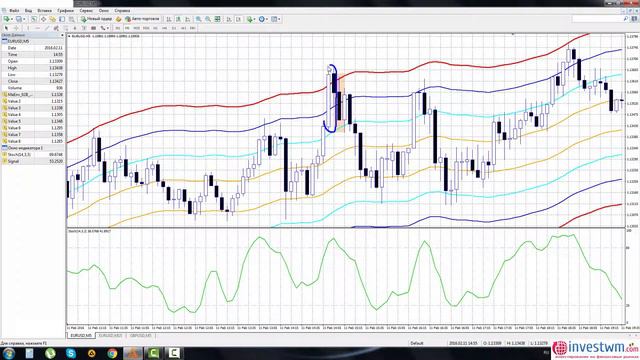Select the Stoch(14,3,3) row in Data Window
This screenshot has width=640, height=360.
pyautogui.click(x=33, y=155)
